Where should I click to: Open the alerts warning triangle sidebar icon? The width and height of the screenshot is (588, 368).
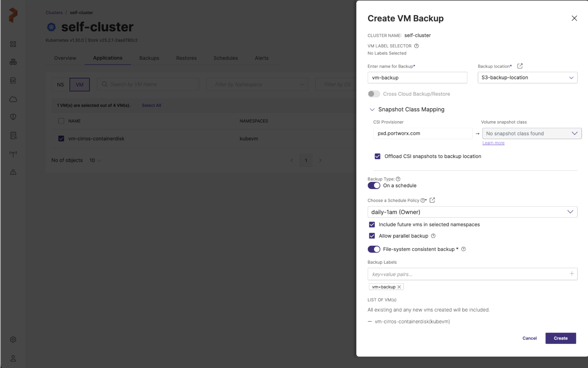click(13, 172)
